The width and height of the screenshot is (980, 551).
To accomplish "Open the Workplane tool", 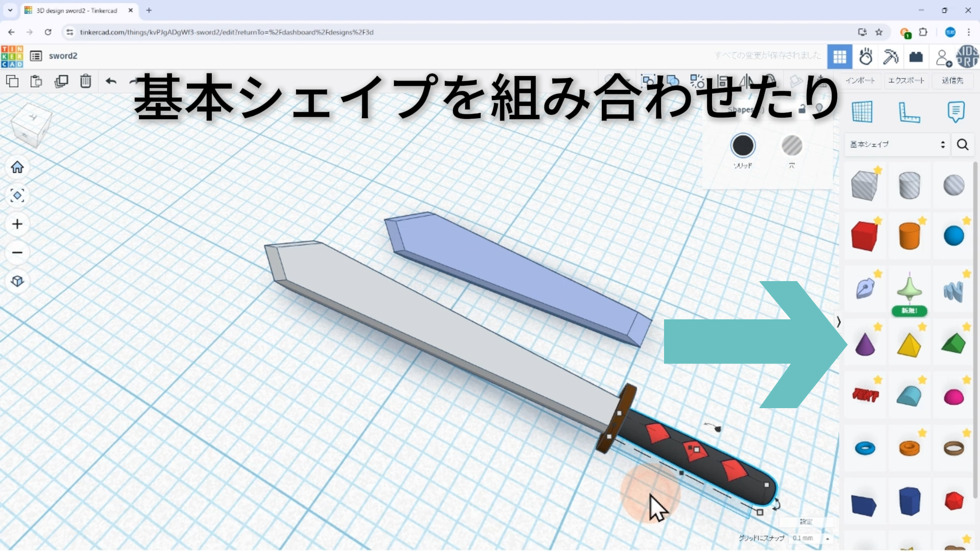I will pyautogui.click(x=862, y=112).
